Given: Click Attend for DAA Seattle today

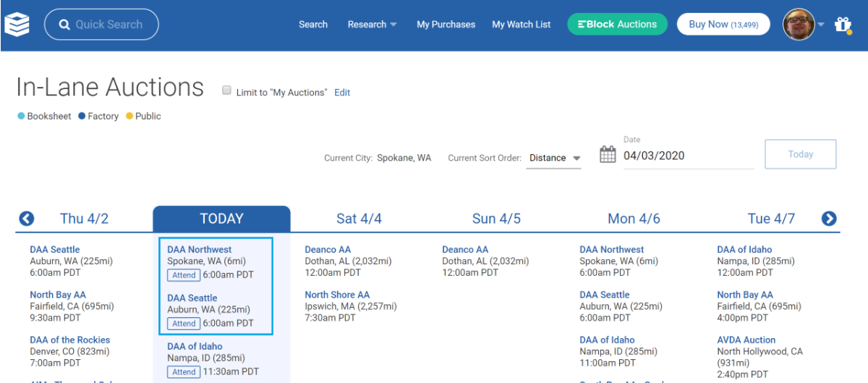Looking at the screenshot, I should [184, 324].
